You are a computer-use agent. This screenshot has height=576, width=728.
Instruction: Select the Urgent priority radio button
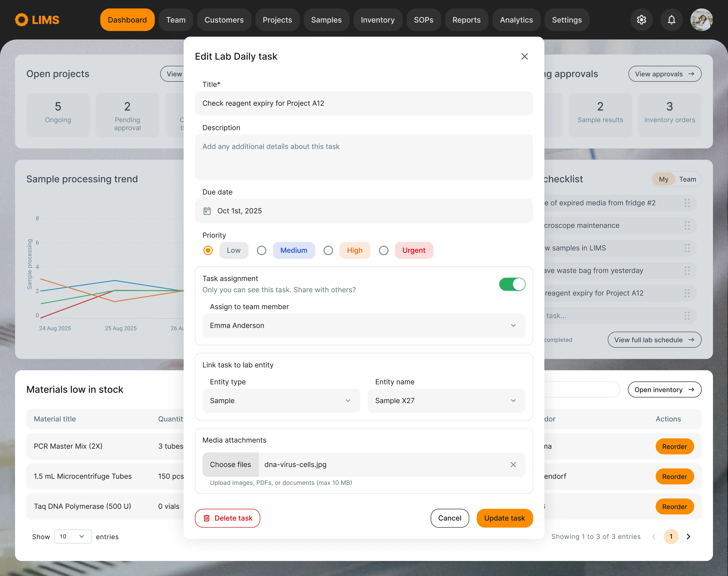click(x=383, y=250)
